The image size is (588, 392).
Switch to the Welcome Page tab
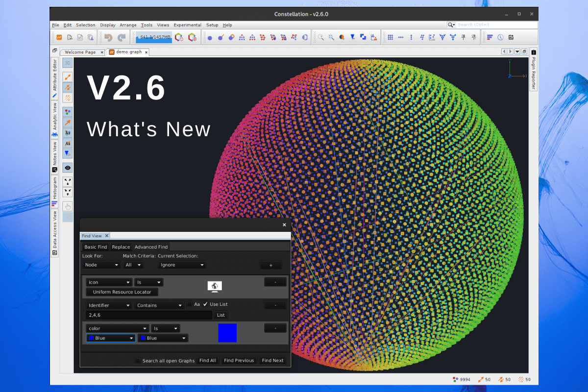tap(80, 52)
